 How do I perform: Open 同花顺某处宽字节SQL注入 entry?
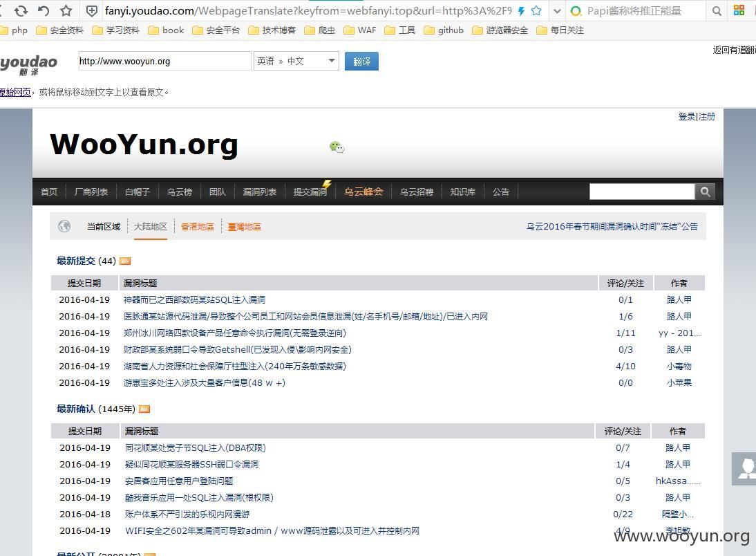[196, 448]
